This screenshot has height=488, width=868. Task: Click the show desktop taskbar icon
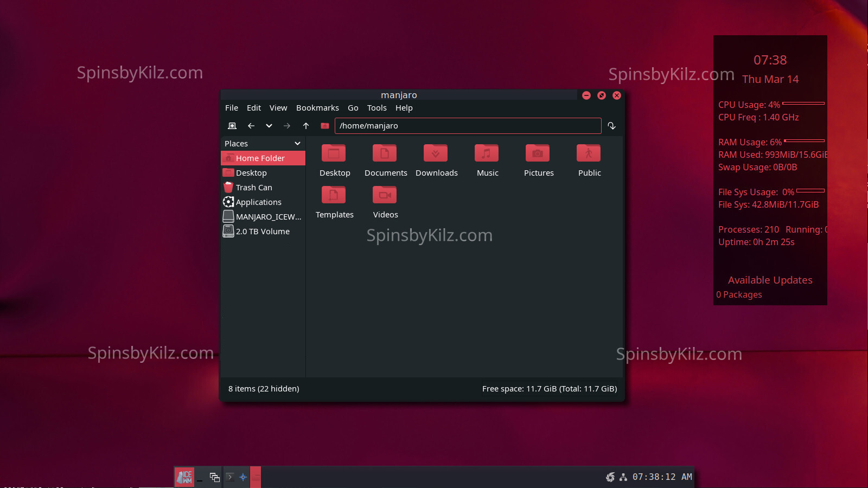coord(200,477)
